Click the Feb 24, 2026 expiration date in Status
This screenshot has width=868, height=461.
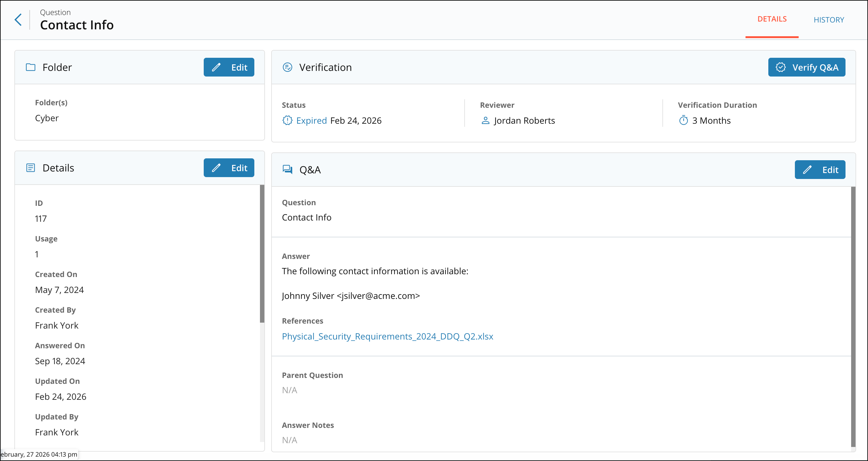[356, 121]
